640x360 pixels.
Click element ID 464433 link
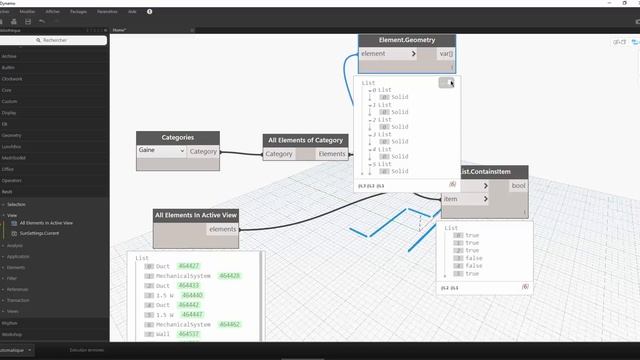(189, 286)
